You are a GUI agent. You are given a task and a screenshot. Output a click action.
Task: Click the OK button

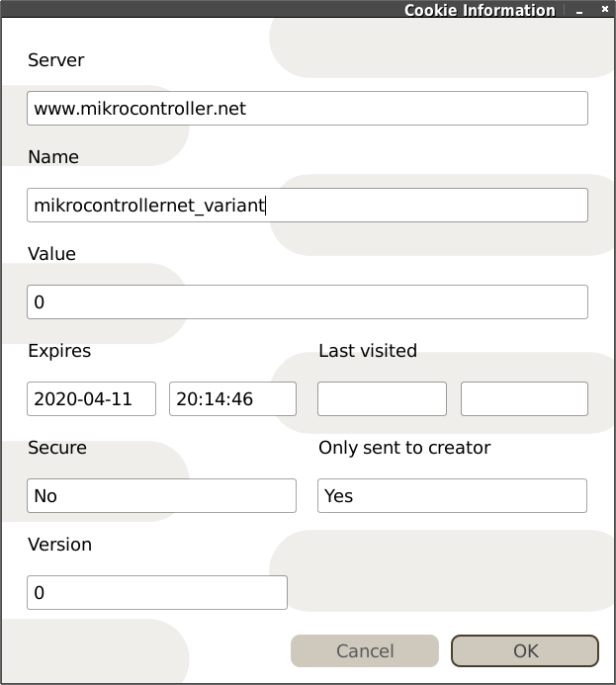[525, 651]
